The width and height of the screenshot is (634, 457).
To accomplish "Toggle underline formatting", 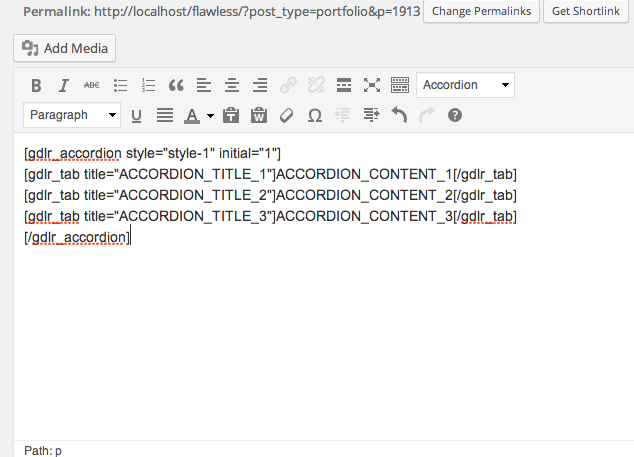I will (x=137, y=116).
